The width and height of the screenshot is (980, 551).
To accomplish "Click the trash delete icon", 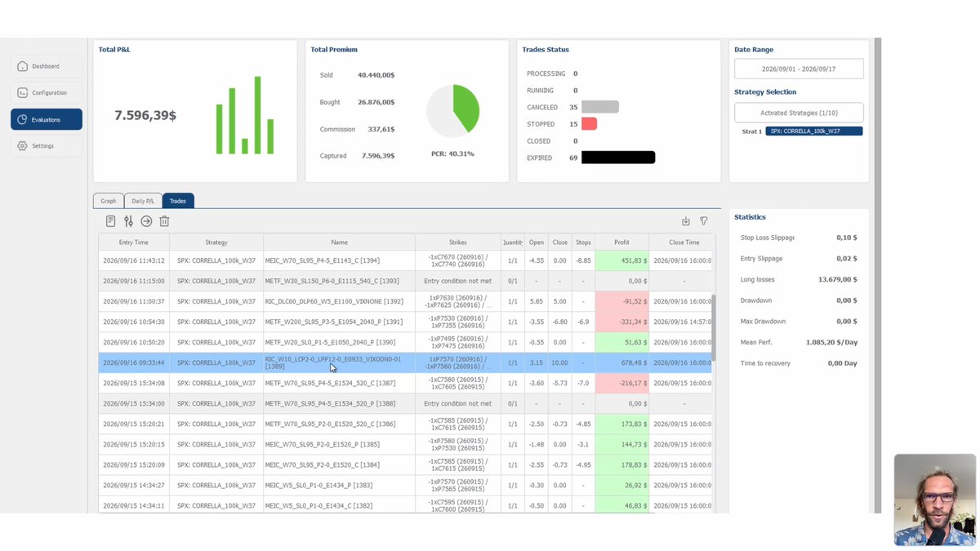I will point(164,221).
